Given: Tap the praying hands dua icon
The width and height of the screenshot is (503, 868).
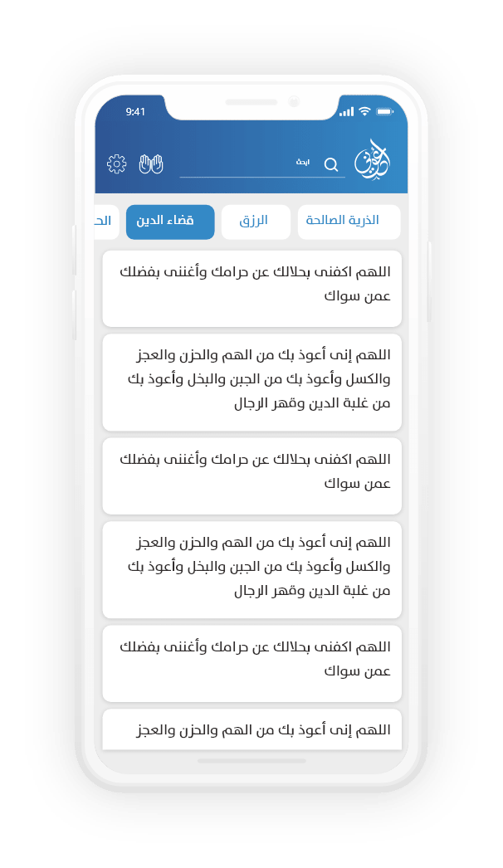Looking at the screenshot, I should coord(150,164).
